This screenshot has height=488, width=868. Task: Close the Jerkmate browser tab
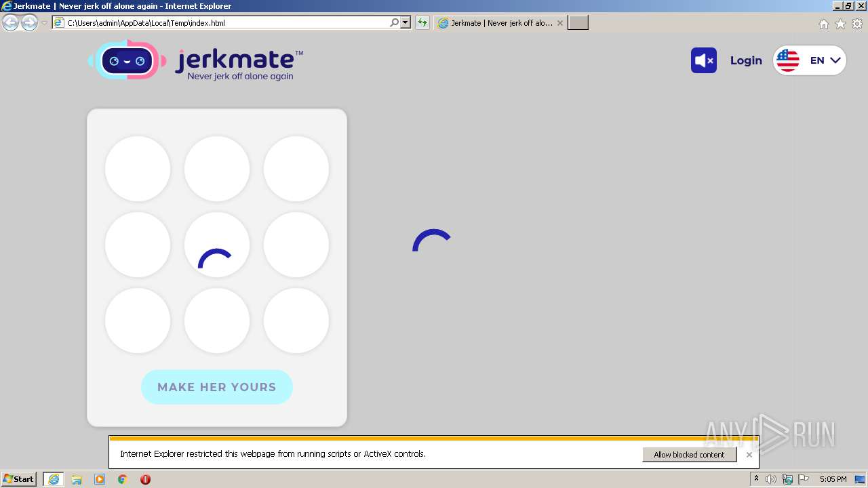coord(559,22)
